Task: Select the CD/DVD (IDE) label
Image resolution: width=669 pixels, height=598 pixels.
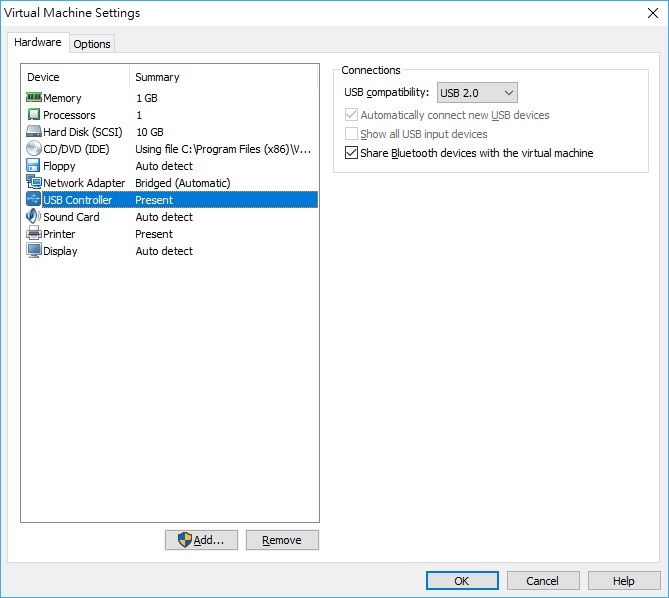Action: pos(76,149)
